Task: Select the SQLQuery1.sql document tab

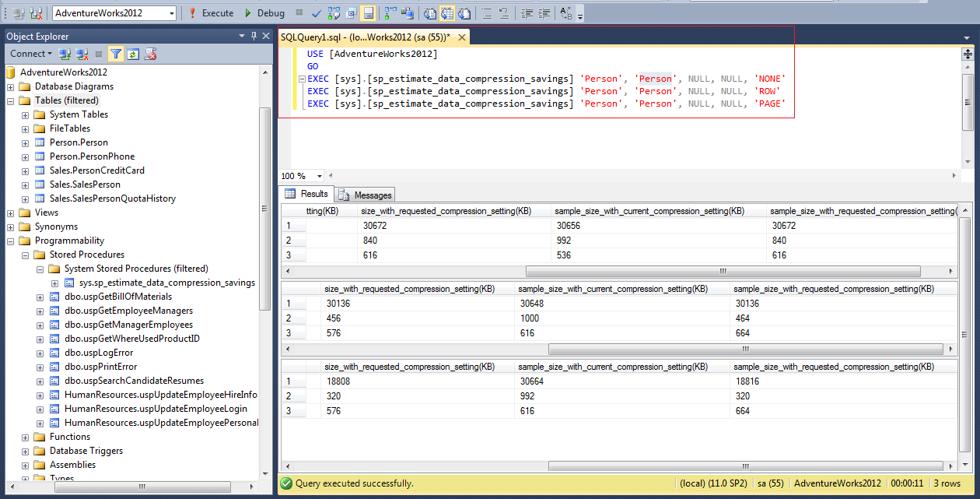Action: point(365,37)
